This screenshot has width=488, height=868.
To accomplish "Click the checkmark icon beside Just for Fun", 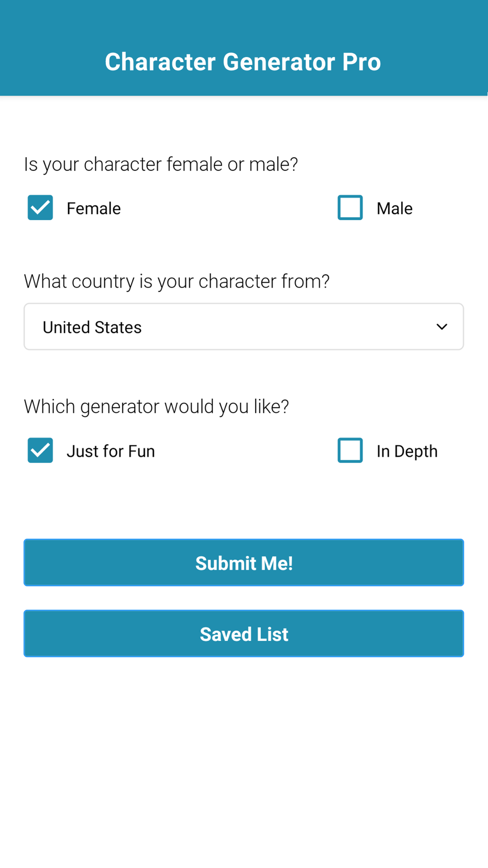I will click(40, 450).
